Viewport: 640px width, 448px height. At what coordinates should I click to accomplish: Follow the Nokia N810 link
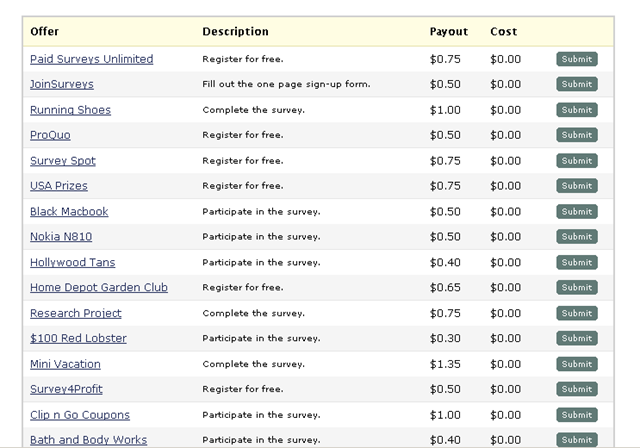(61, 237)
